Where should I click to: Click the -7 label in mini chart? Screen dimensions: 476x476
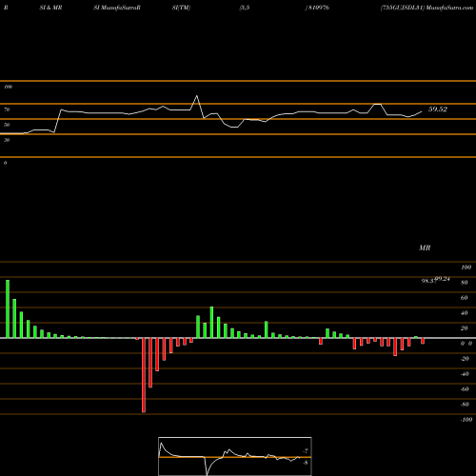[306, 451]
